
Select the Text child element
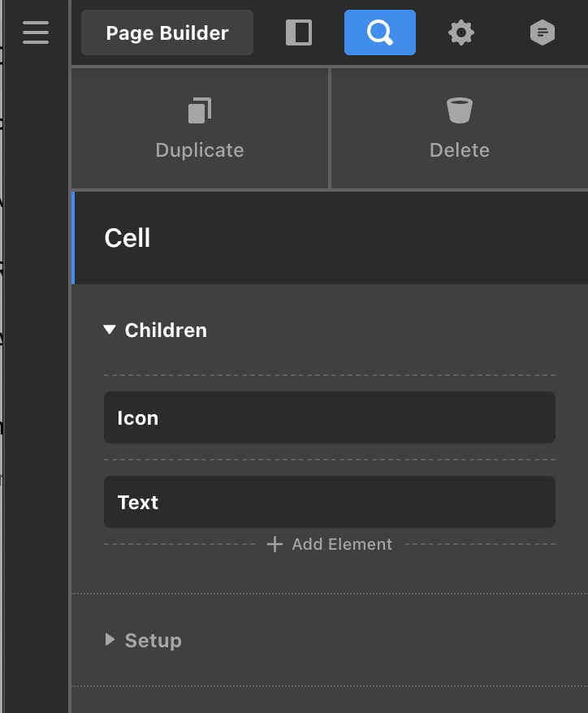pyautogui.click(x=329, y=502)
